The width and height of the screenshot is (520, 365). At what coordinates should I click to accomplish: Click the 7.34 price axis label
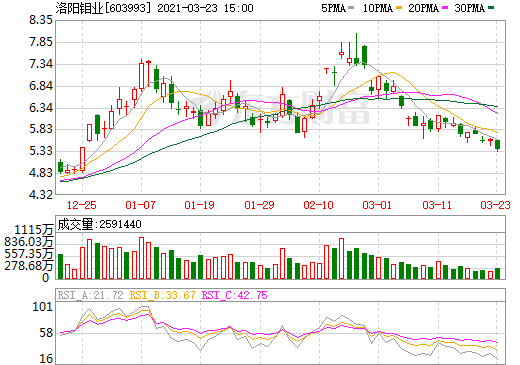(41, 64)
